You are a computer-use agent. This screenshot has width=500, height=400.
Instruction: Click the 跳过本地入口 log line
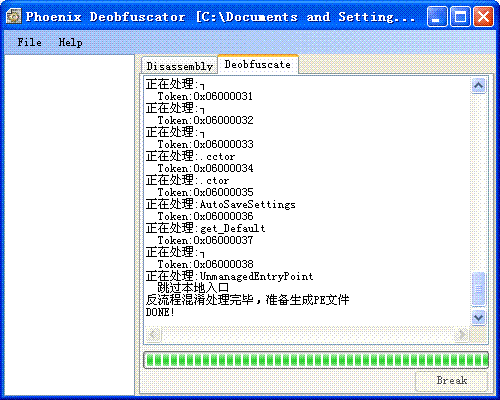pos(193,288)
